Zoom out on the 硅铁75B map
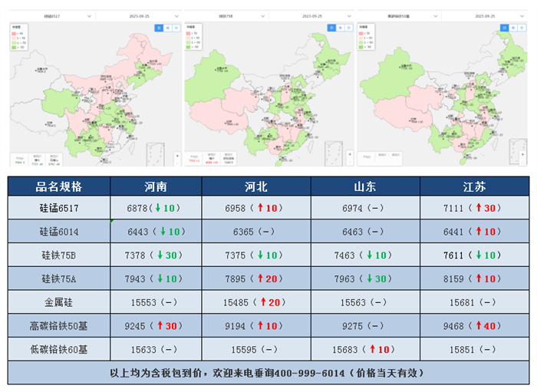537x392 pixels. (x=351, y=163)
